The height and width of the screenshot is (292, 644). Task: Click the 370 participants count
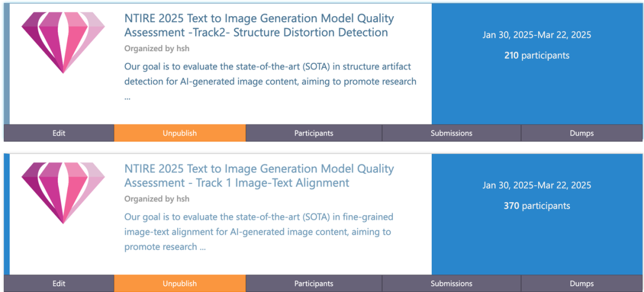537,206
